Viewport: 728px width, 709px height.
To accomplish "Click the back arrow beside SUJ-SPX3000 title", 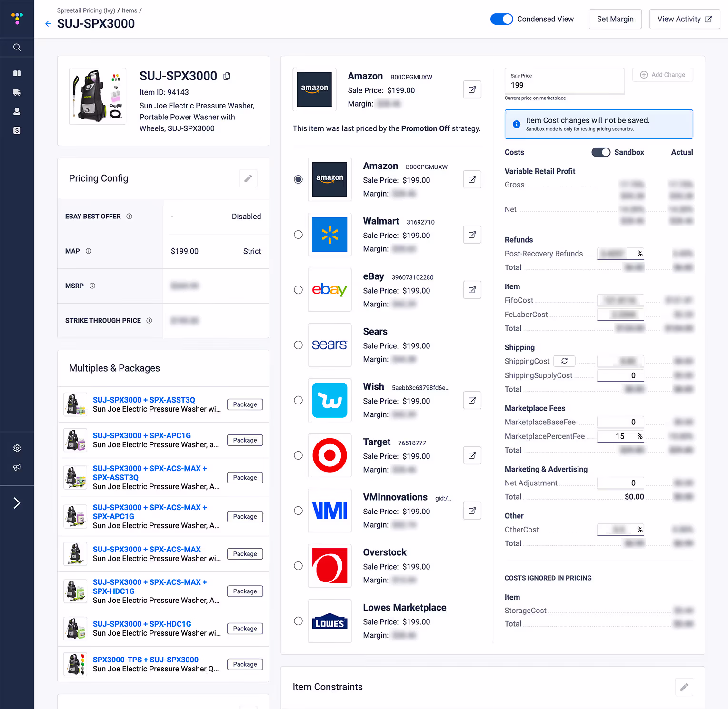I will pos(48,24).
